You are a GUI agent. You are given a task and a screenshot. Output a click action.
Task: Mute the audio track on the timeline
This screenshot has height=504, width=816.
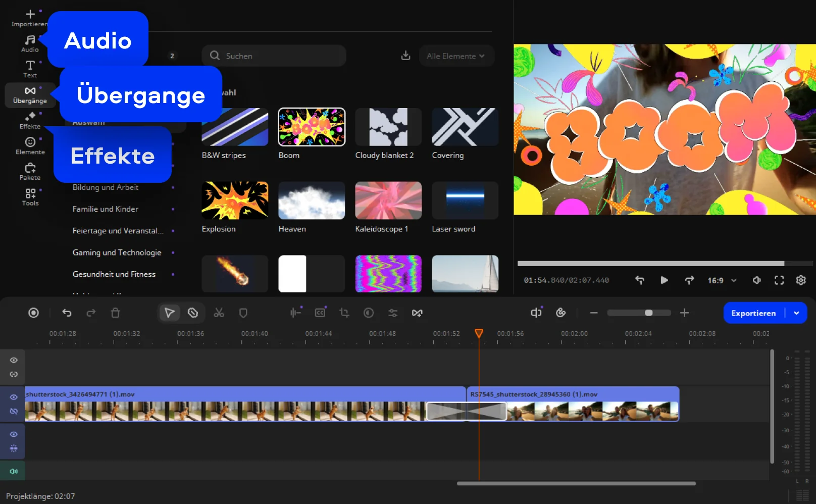(14, 471)
